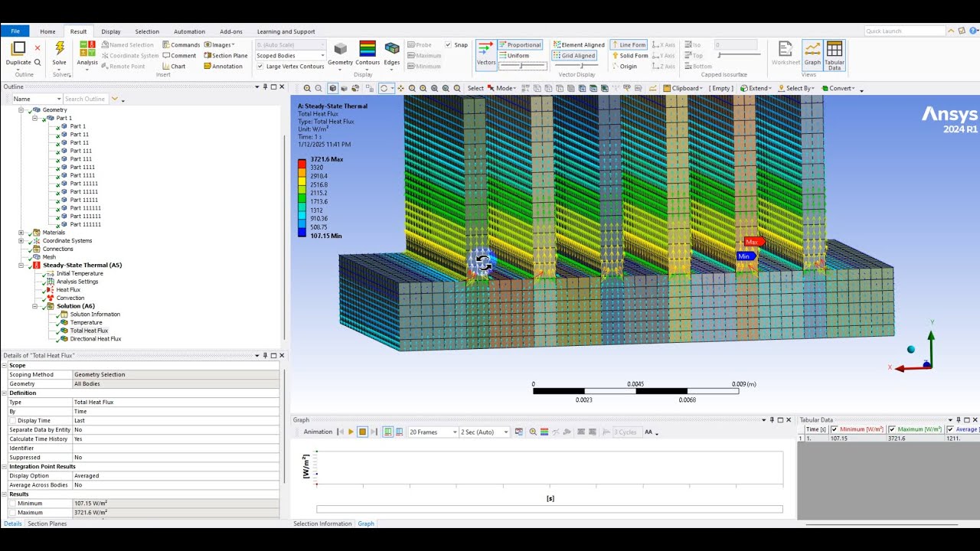This screenshot has height=551, width=980.
Task: Switch to Section Planes tab at bottom
Action: (x=47, y=524)
